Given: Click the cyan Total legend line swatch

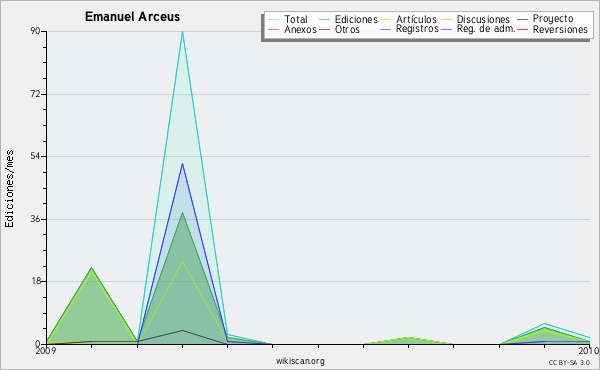Looking at the screenshot, I should 274,19.
